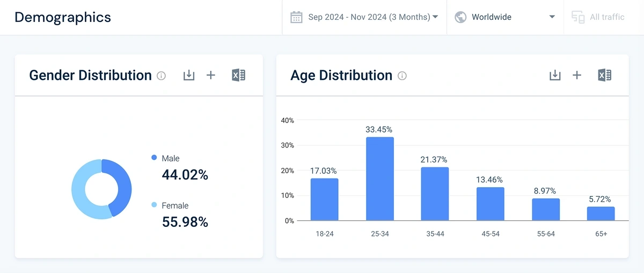Click the 35-44 axis label
The height and width of the screenshot is (273, 644).
435,234
